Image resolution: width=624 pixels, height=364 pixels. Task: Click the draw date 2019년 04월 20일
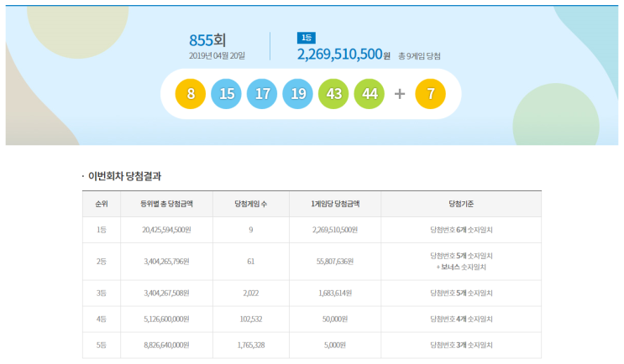217,55
